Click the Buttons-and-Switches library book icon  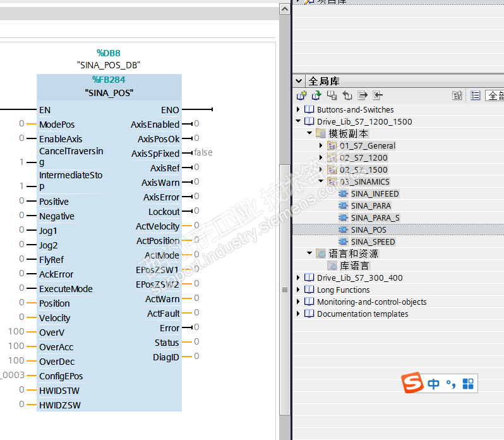309,109
